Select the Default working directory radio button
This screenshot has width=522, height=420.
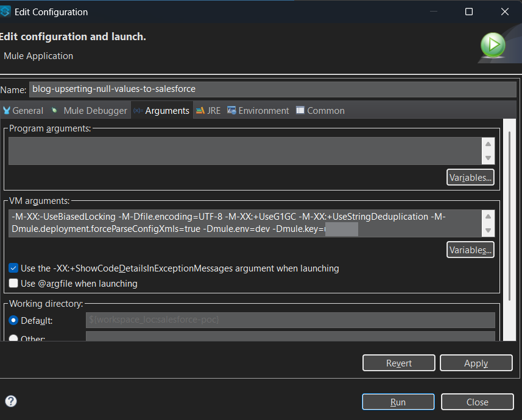tap(13, 320)
